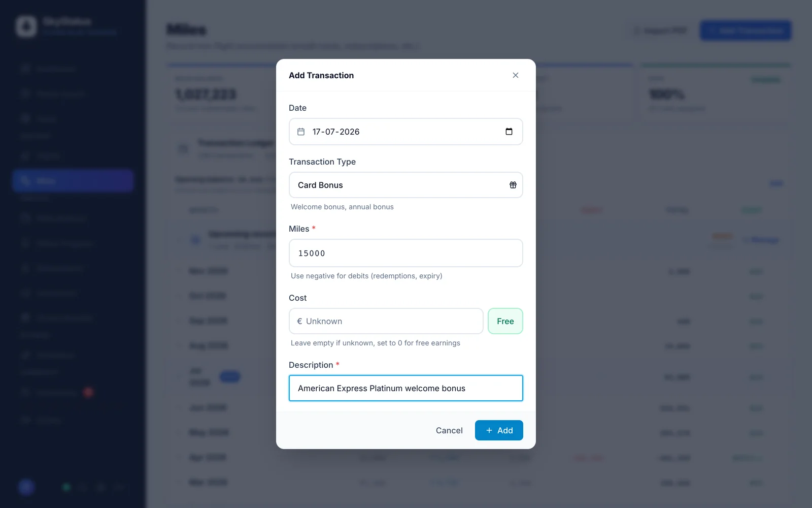
Task: Click the plus icon on Add button
Action: pyautogui.click(x=489, y=430)
